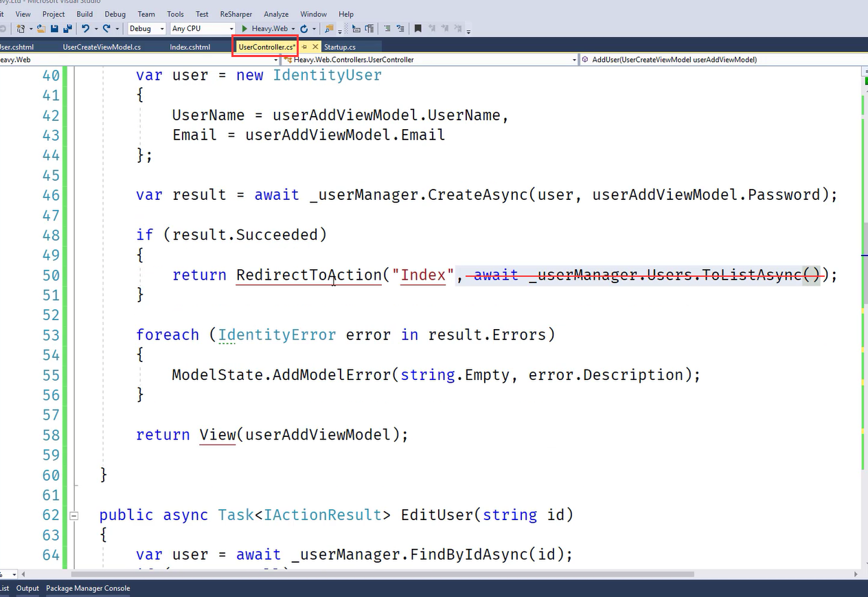Click the IdentityUser type on line 40
Viewport: 868px width, 597px height.
pyautogui.click(x=327, y=75)
